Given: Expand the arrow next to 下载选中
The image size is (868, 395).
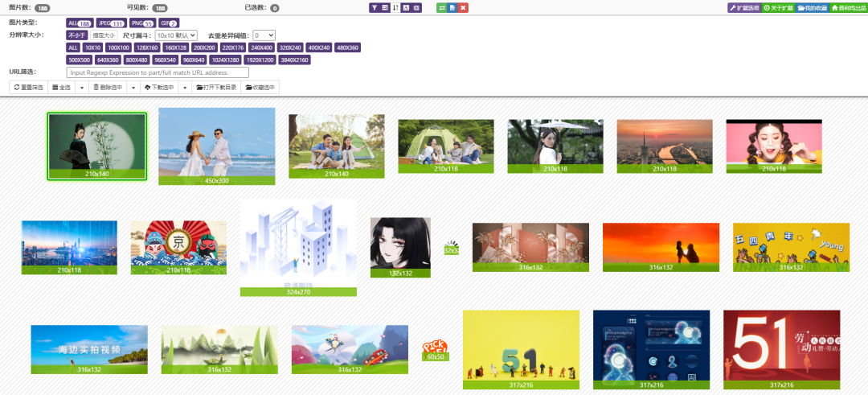Looking at the screenshot, I should [185, 87].
